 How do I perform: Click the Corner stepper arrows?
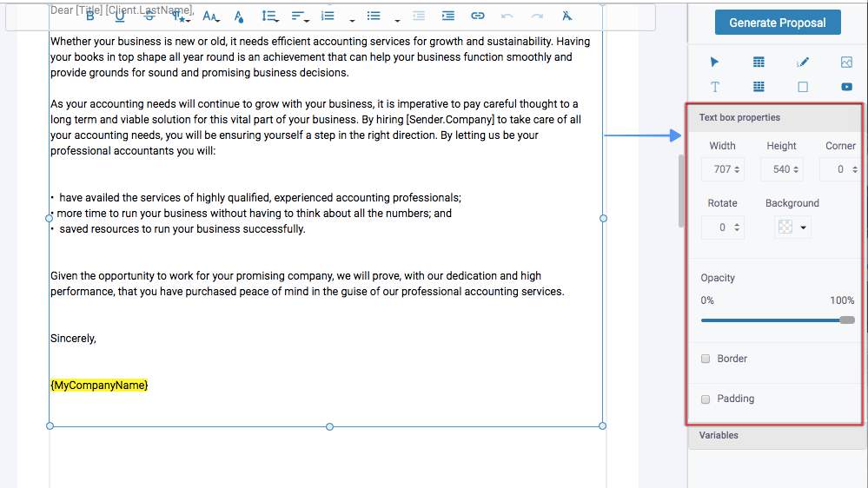pyautogui.click(x=855, y=169)
